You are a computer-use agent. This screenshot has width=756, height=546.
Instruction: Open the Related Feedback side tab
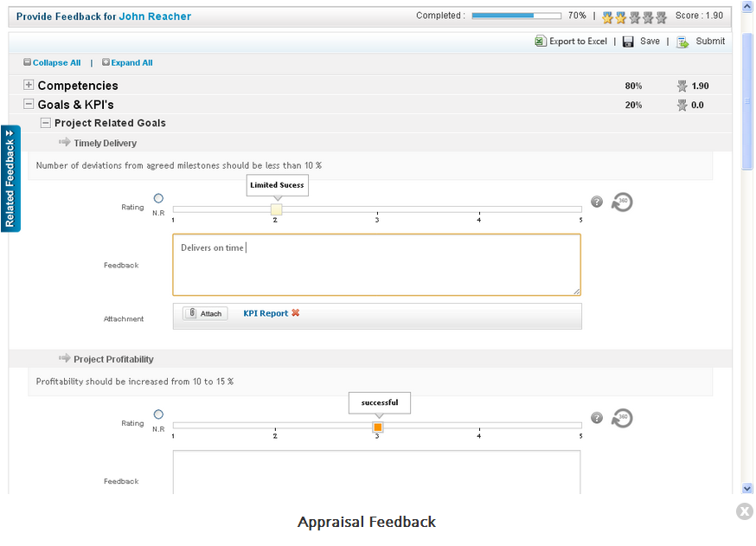point(10,179)
